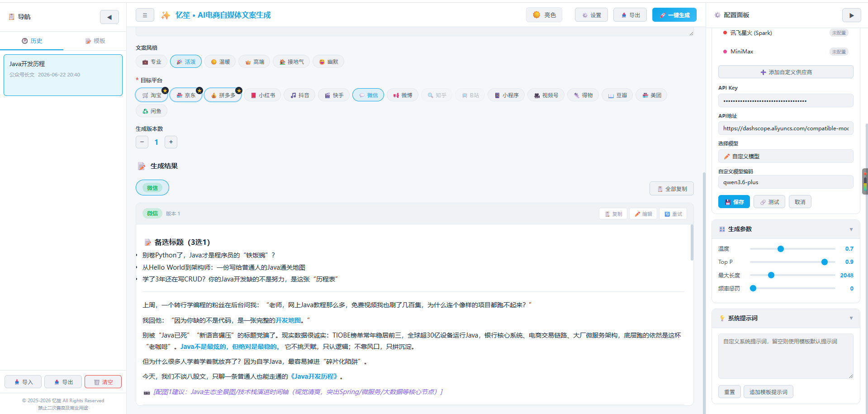The image size is (868, 414).
Task: Select the 接地气 copy style
Action: coord(291,62)
